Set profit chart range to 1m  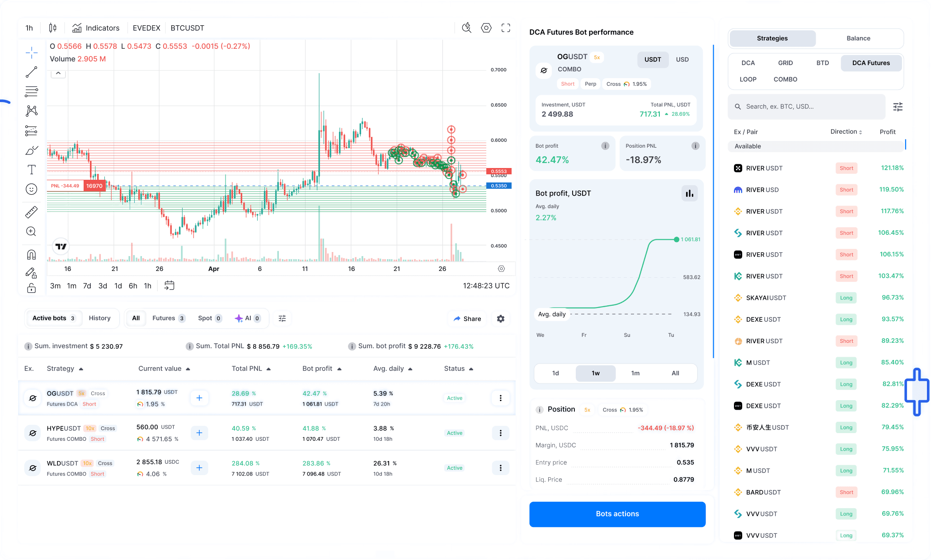(x=635, y=373)
